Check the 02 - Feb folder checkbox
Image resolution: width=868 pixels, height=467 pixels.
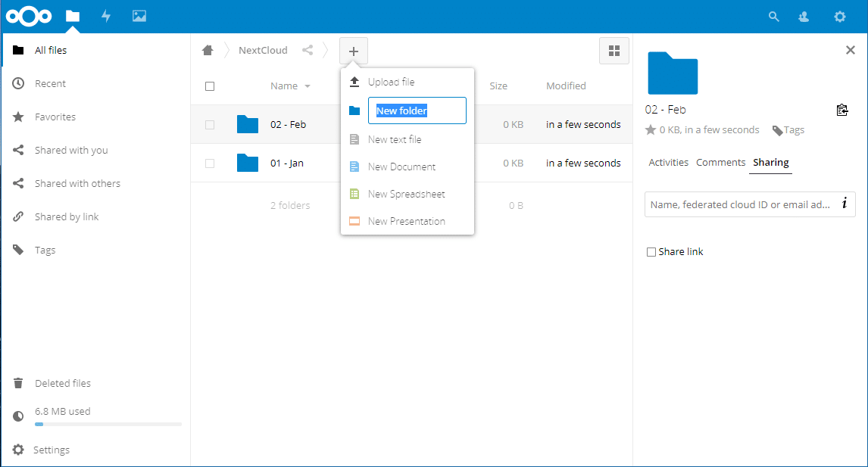click(x=210, y=125)
